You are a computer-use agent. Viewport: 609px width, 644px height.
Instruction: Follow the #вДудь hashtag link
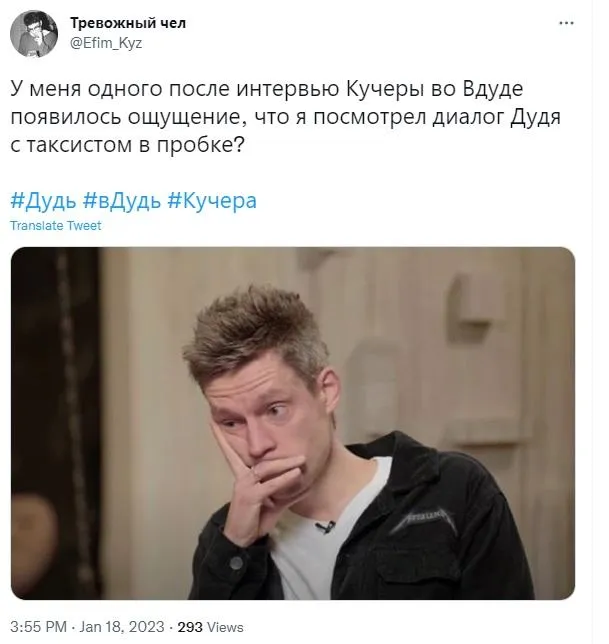[x=122, y=201]
